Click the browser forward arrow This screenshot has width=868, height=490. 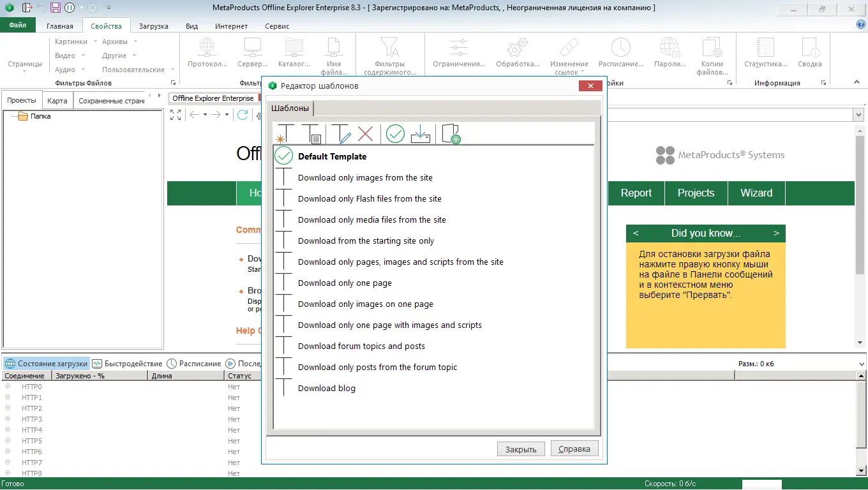(216, 115)
